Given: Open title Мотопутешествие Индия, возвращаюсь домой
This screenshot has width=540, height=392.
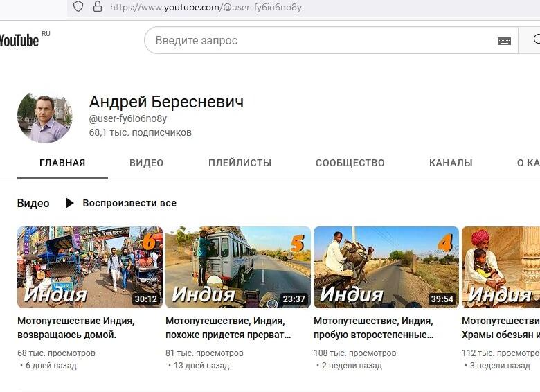Looking at the screenshot, I should pyautogui.click(x=75, y=328).
